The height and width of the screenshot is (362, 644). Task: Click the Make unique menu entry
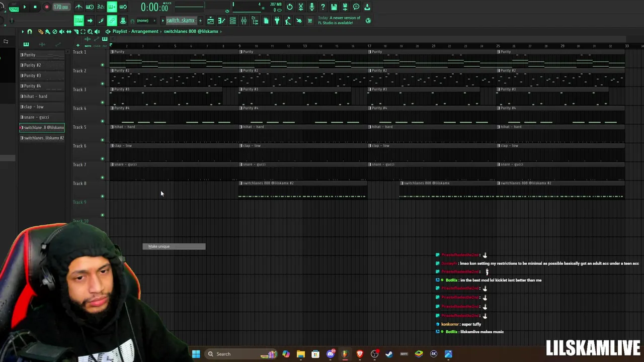(x=174, y=246)
